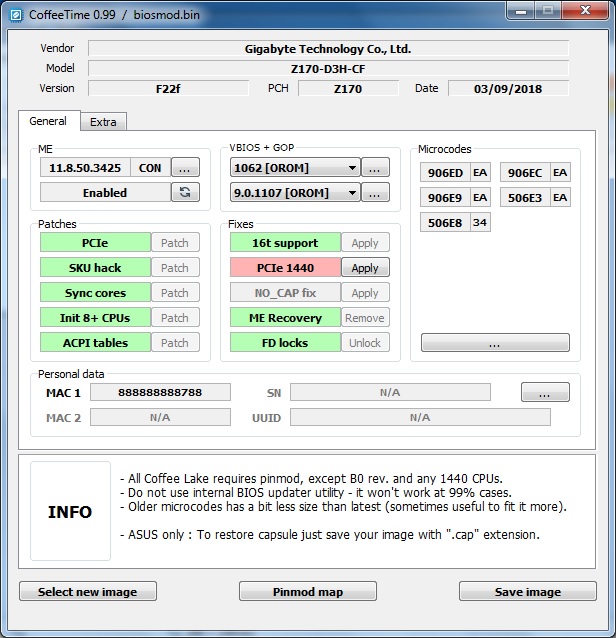Click the red PCIe 1440 status label
The height and width of the screenshot is (638, 616).
(285, 267)
